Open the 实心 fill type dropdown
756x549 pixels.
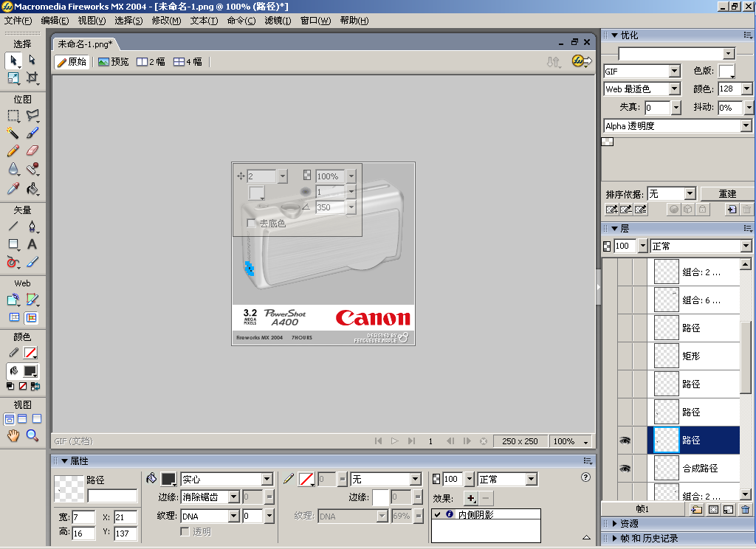click(267, 479)
